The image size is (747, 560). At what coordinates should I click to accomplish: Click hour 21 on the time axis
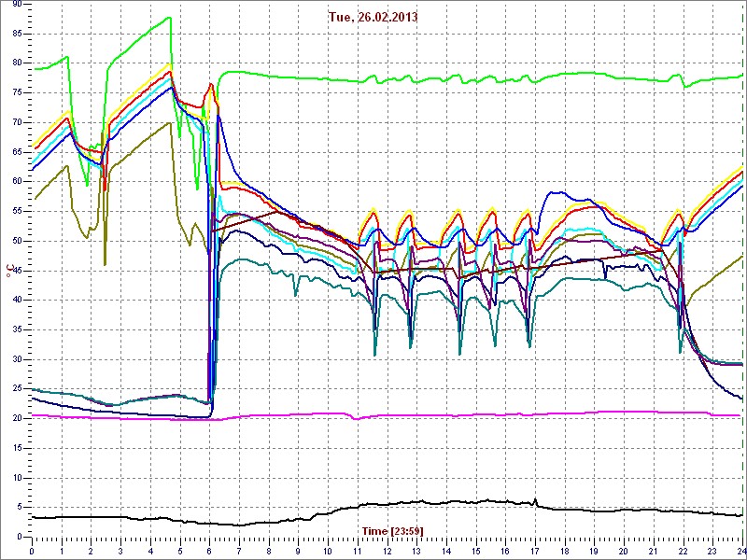655,551
